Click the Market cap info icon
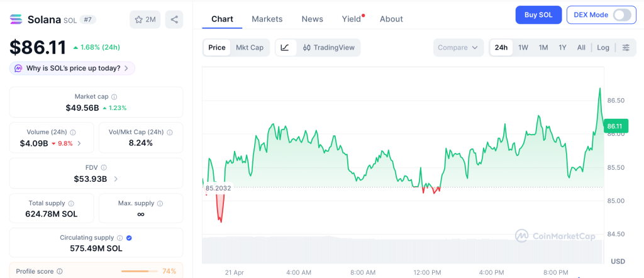Image resolution: width=644 pixels, height=278 pixels. 114,97
